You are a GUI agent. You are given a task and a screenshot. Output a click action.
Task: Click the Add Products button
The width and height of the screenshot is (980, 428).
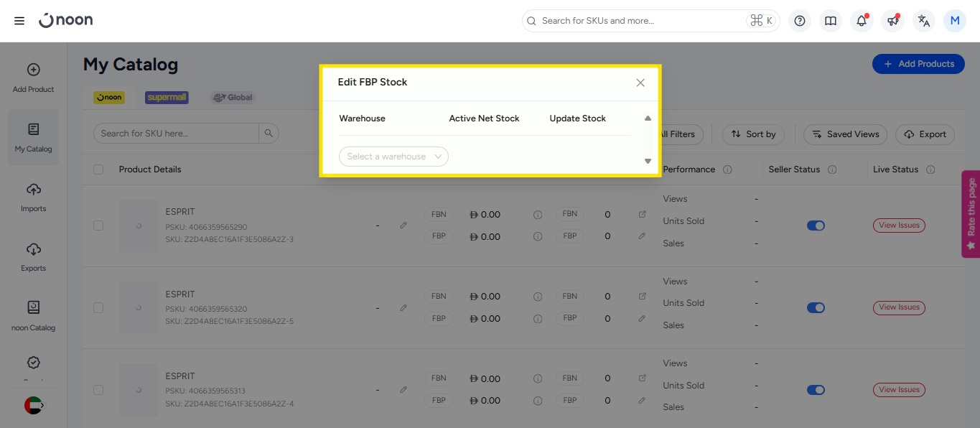(918, 64)
